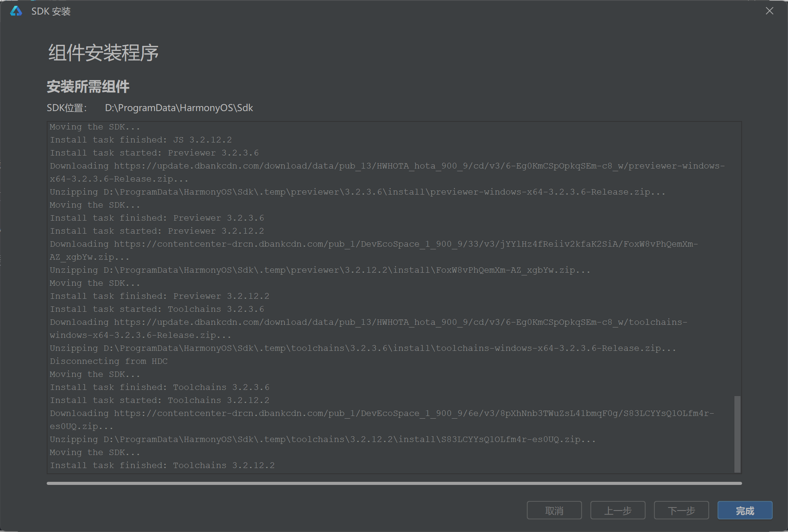This screenshot has width=788, height=532.
Task: Click the SDK 安装 window title text
Action: click(x=51, y=11)
